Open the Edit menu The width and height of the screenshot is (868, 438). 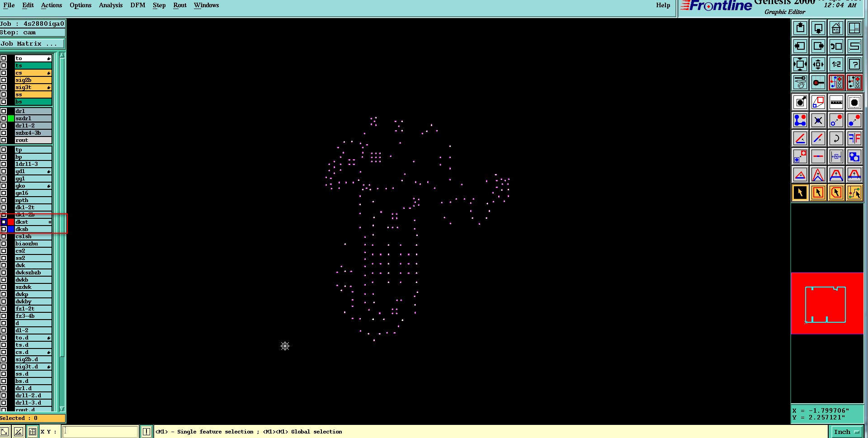pos(28,5)
